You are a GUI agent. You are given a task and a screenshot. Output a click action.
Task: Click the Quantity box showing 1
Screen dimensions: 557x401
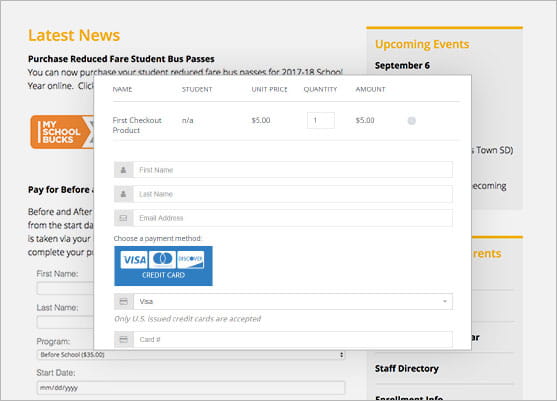(x=320, y=120)
